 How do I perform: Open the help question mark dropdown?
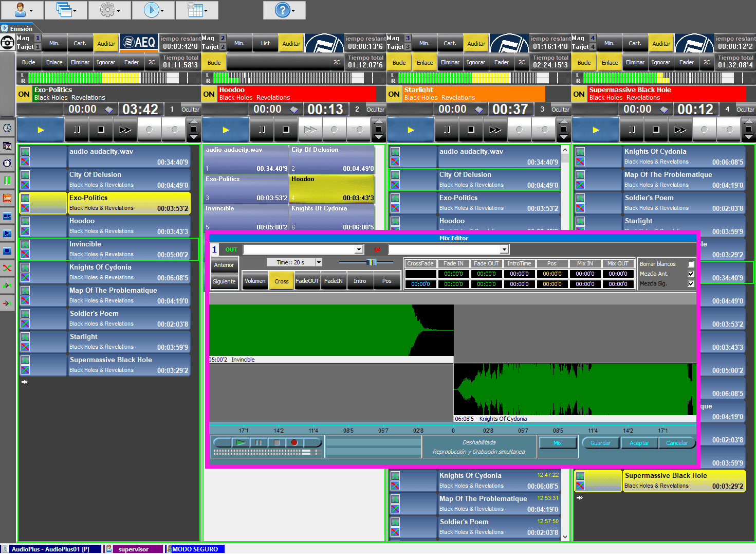coord(284,10)
